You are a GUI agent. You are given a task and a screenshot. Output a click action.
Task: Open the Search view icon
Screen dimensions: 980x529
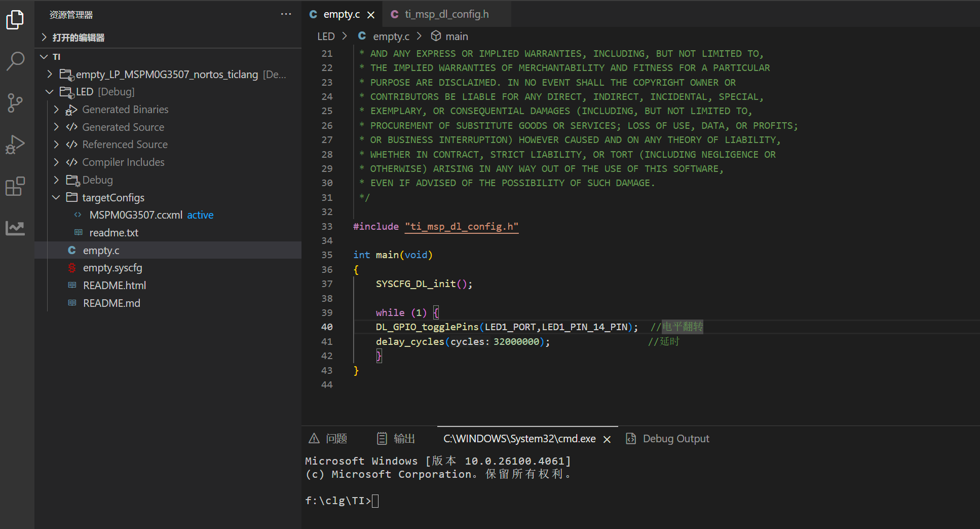(15, 61)
